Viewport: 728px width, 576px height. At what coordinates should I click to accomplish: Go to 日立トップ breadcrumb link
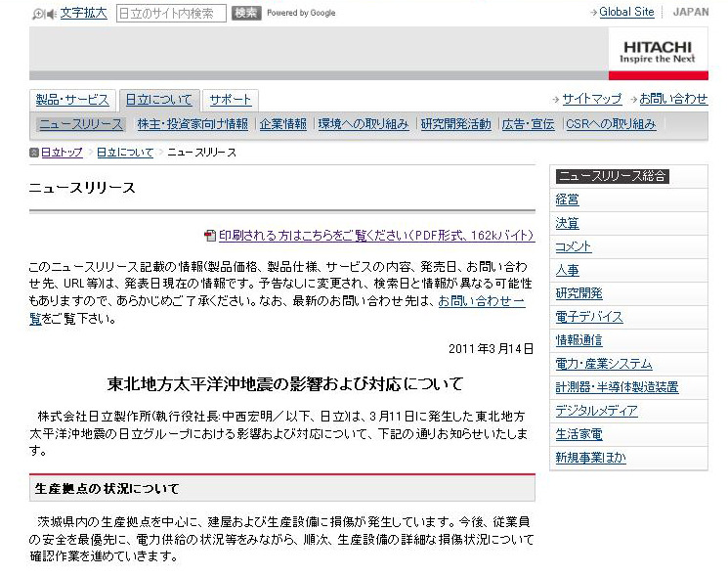pos(62,153)
